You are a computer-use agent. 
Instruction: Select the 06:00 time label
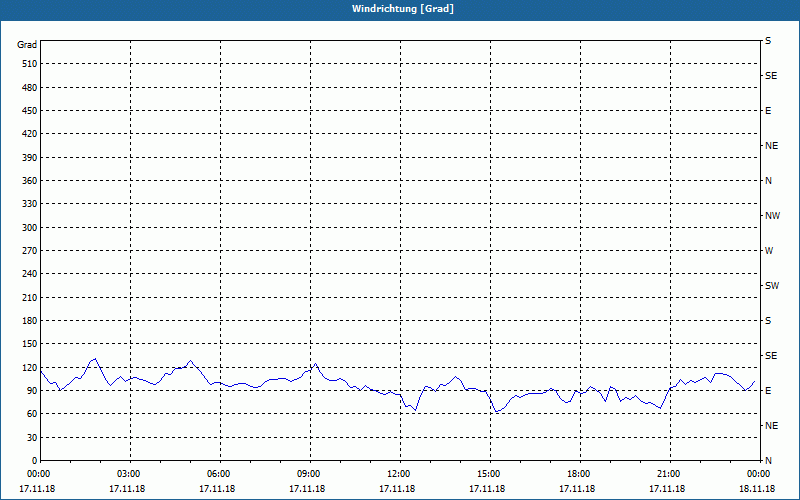[219, 474]
